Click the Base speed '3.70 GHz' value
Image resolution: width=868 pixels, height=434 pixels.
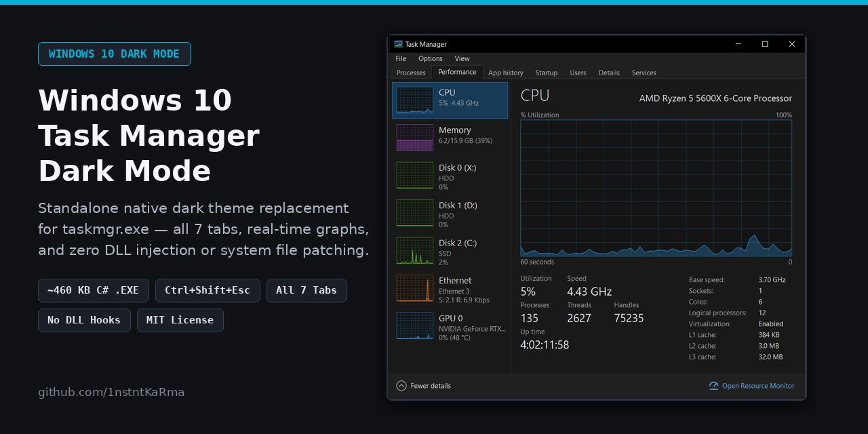[x=772, y=279]
